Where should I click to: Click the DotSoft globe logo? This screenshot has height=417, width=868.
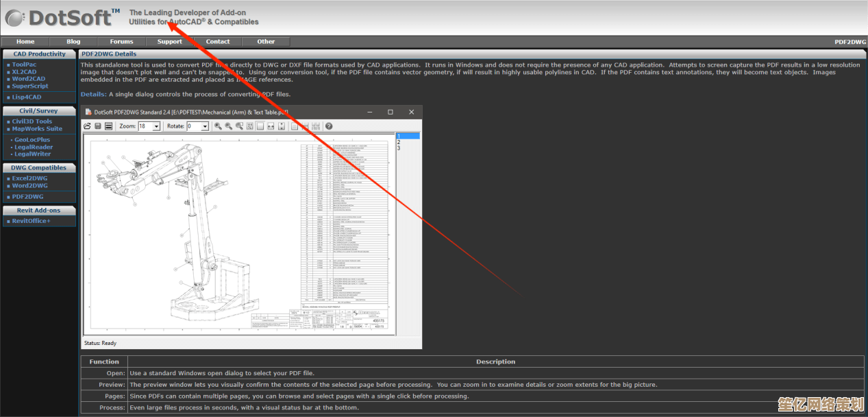click(x=14, y=17)
